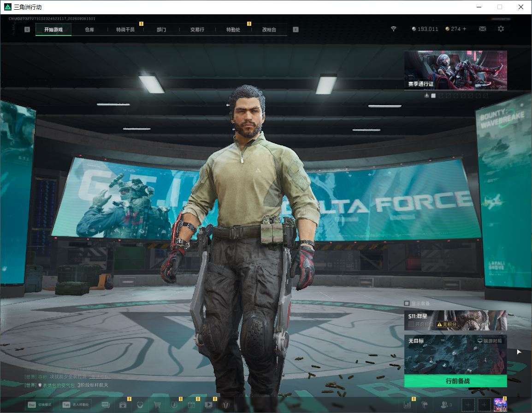Open the wing emblem icon in bottom bar
The height and width of the screenshot is (413, 532).
[225, 405]
